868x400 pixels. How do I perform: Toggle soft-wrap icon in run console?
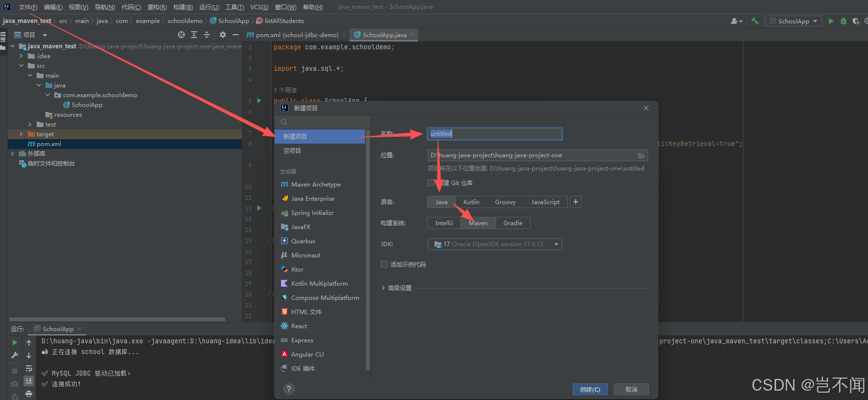(29, 368)
